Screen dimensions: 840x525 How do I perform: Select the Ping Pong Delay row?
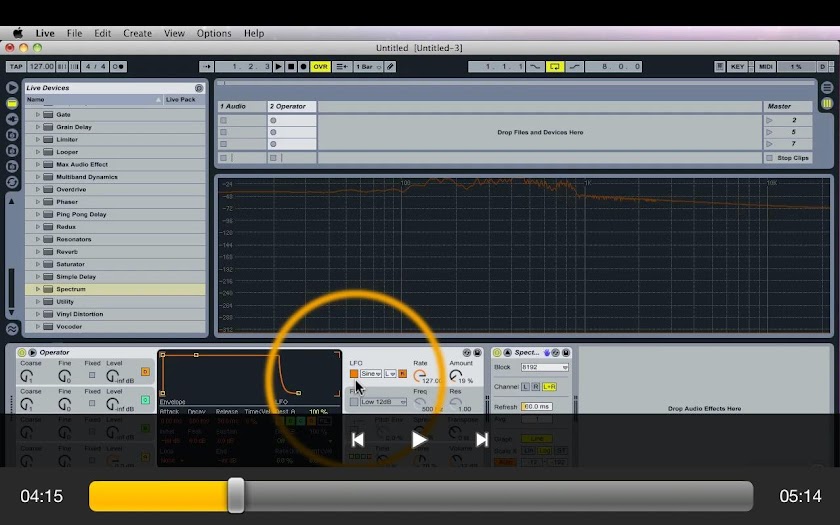pyautogui.click(x=115, y=214)
